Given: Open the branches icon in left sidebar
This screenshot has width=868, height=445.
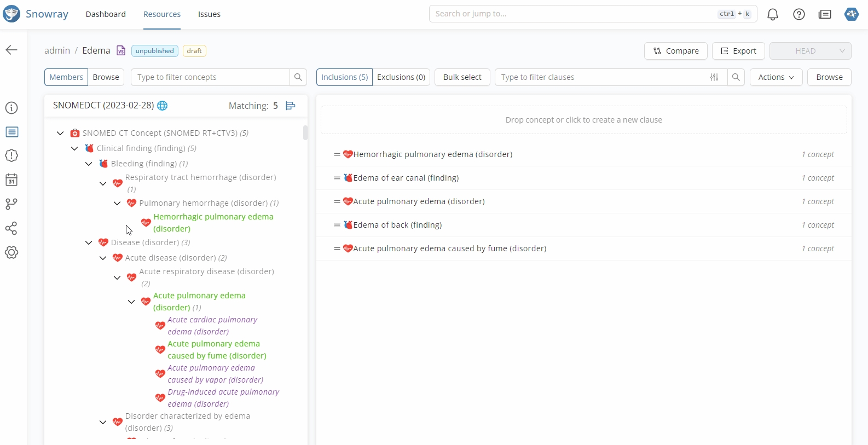Looking at the screenshot, I should [11, 204].
